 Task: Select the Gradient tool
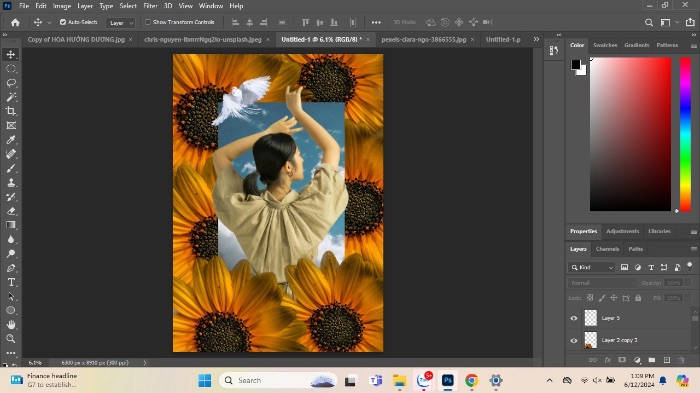click(11, 225)
